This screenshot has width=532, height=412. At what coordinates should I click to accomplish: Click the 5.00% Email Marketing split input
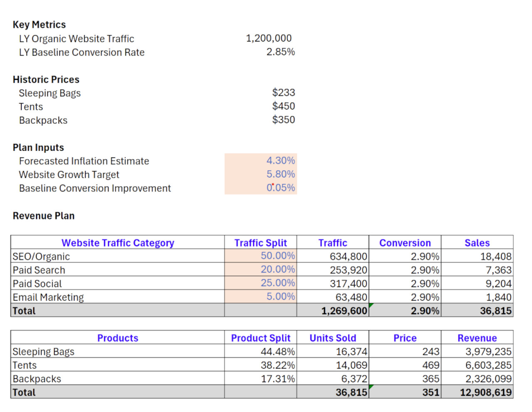261,297
